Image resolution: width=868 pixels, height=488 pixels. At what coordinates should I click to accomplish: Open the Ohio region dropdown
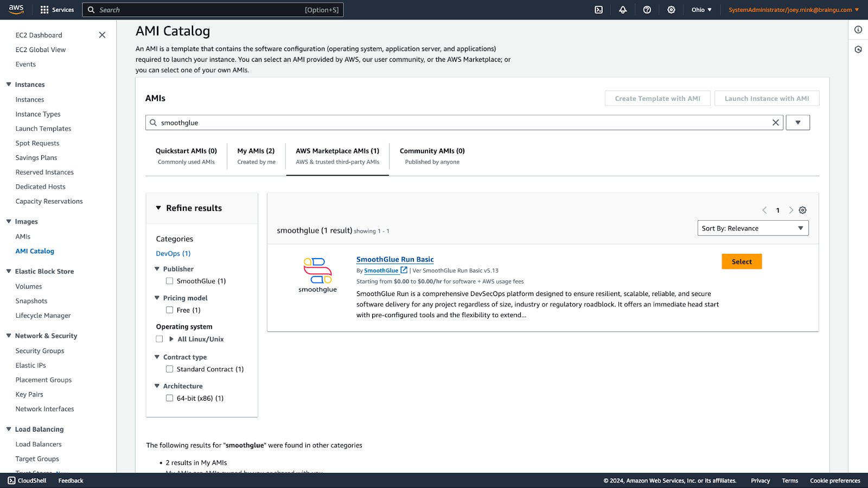point(701,10)
